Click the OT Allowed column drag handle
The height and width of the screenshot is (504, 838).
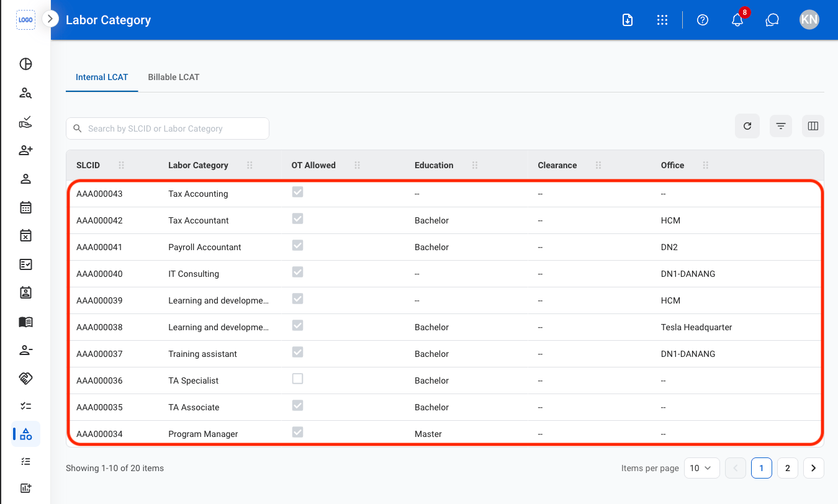pos(358,165)
